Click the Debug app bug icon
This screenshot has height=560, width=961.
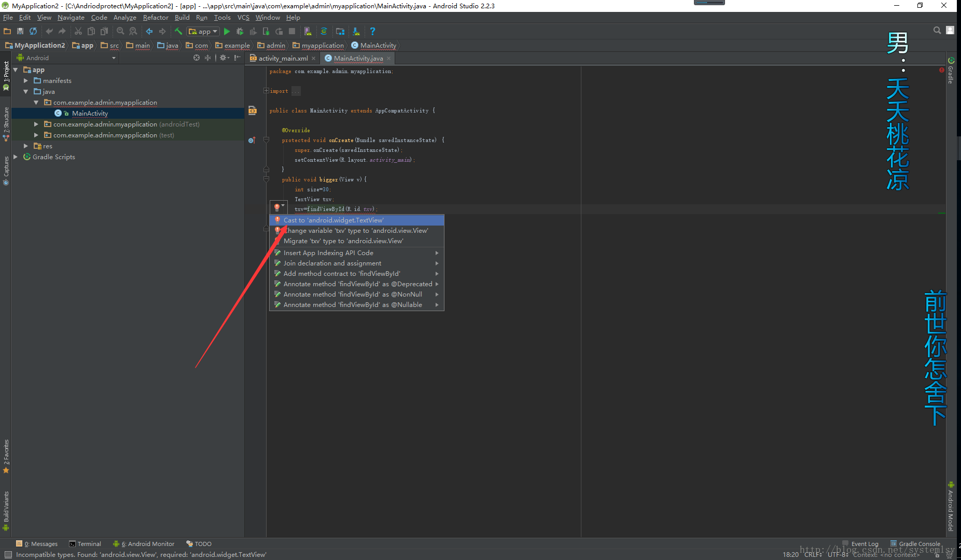point(240,31)
